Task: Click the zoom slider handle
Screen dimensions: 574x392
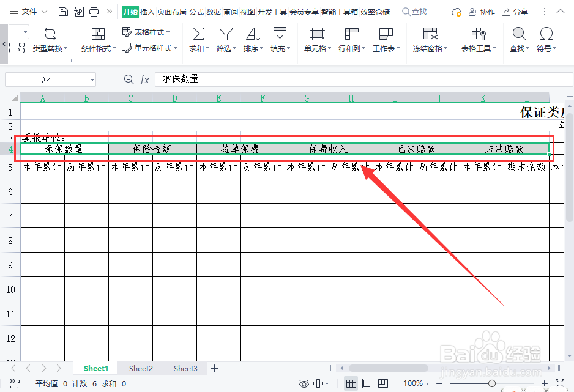Action: [x=492, y=383]
